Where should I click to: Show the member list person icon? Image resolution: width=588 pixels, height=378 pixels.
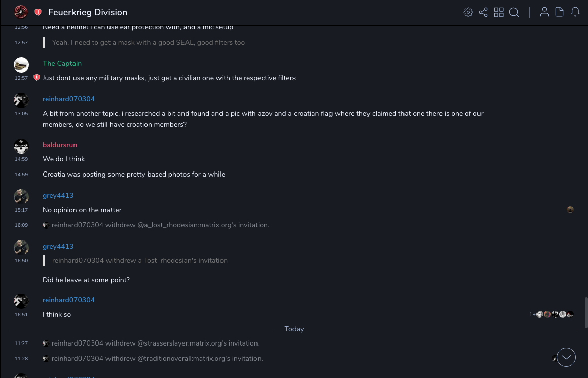coord(544,12)
